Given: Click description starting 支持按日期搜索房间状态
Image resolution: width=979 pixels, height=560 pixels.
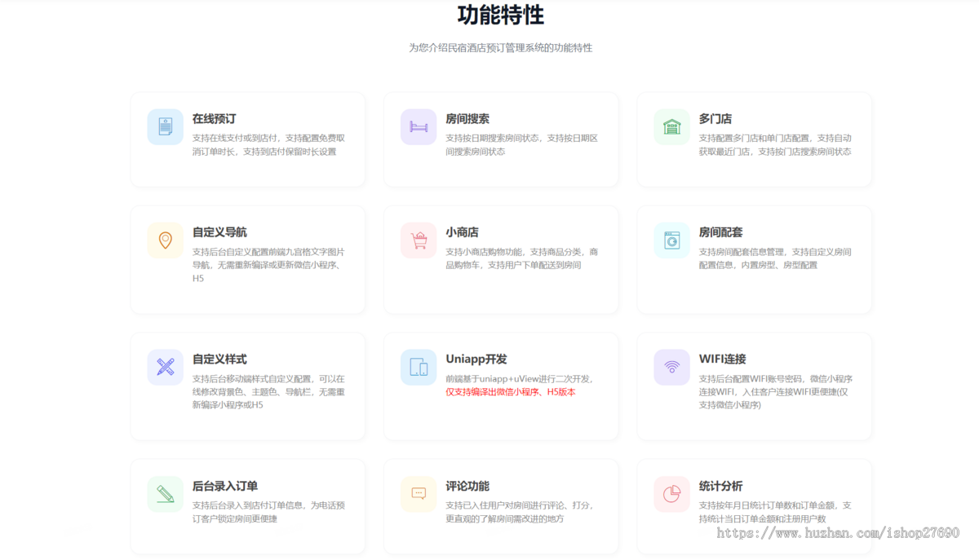Looking at the screenshot, I should [x=522, y=145].
